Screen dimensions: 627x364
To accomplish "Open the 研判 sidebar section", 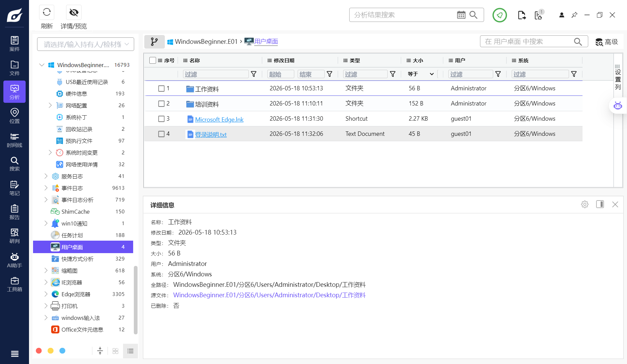I will tap(14, 236).
